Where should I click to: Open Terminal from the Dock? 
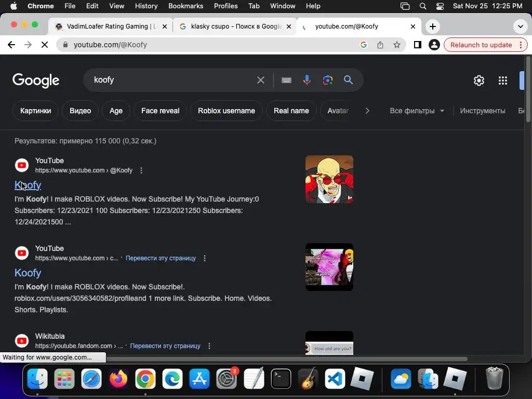(281, 379)
